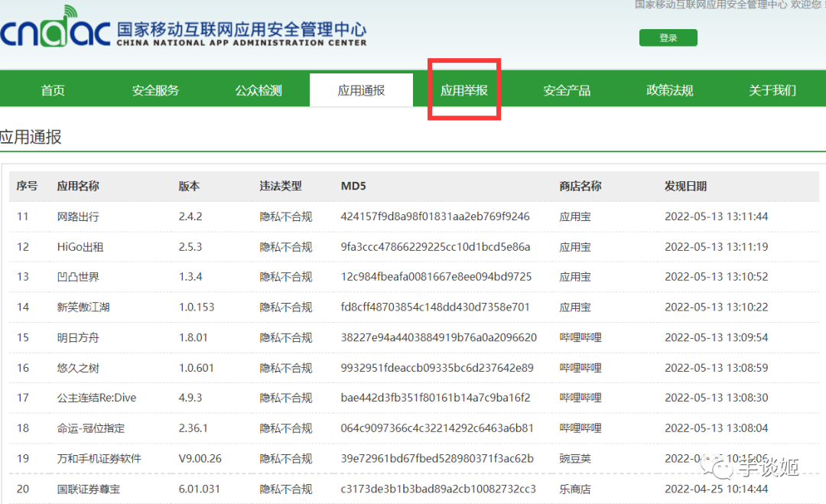826x504 pixels.
Task: Click store name 豌豆荚
Action: (575, 459)
